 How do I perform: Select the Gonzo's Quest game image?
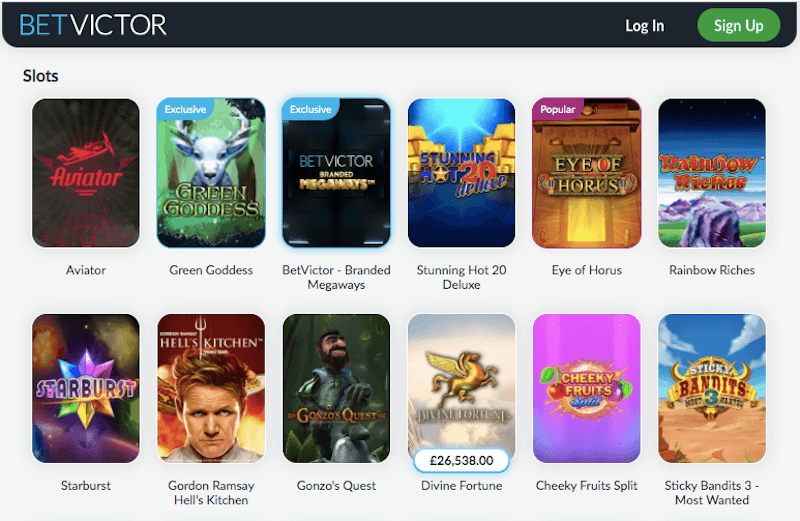point(336,388)
